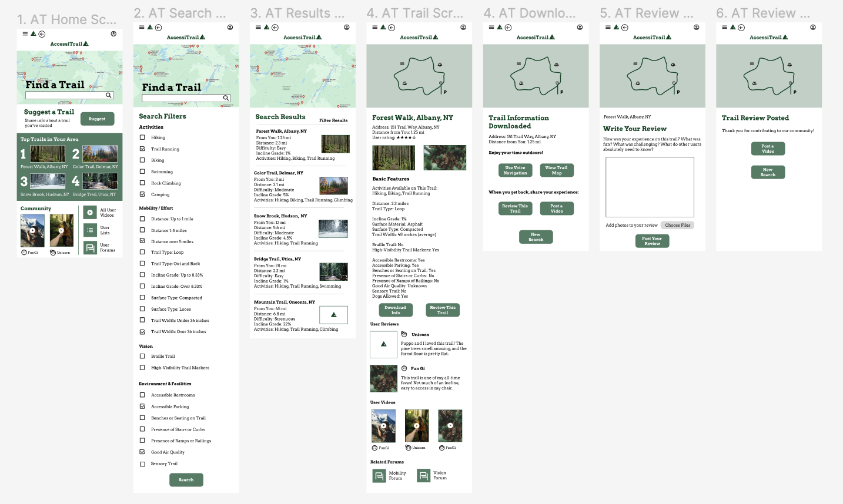Click profile icon in AT Trail Screen header

(x=463, y=28)
